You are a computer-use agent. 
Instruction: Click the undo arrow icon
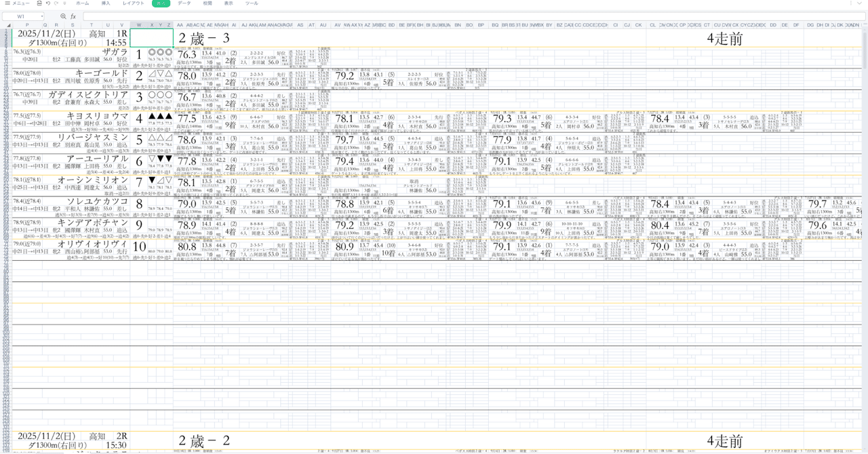[x=47, y=3]
